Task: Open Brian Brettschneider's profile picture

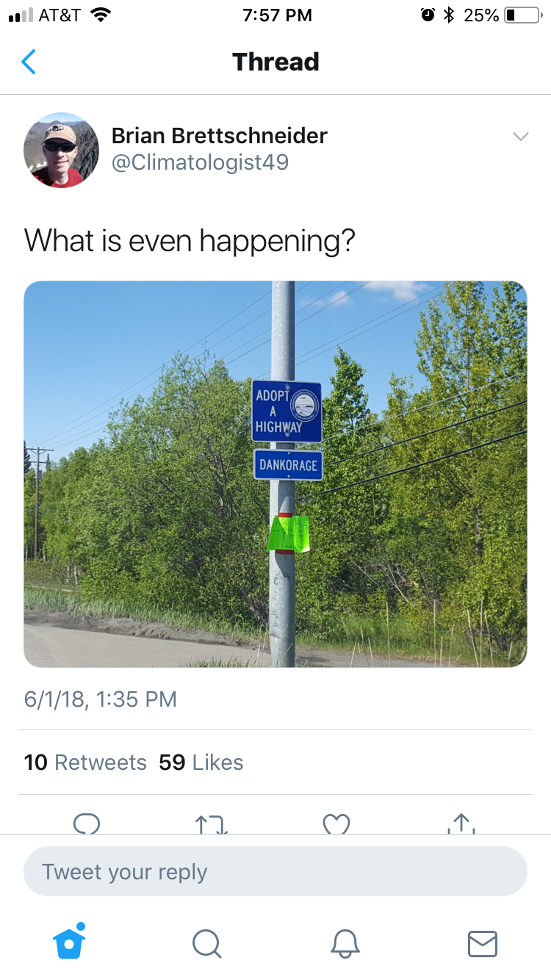Action: [x=62, y=150]
